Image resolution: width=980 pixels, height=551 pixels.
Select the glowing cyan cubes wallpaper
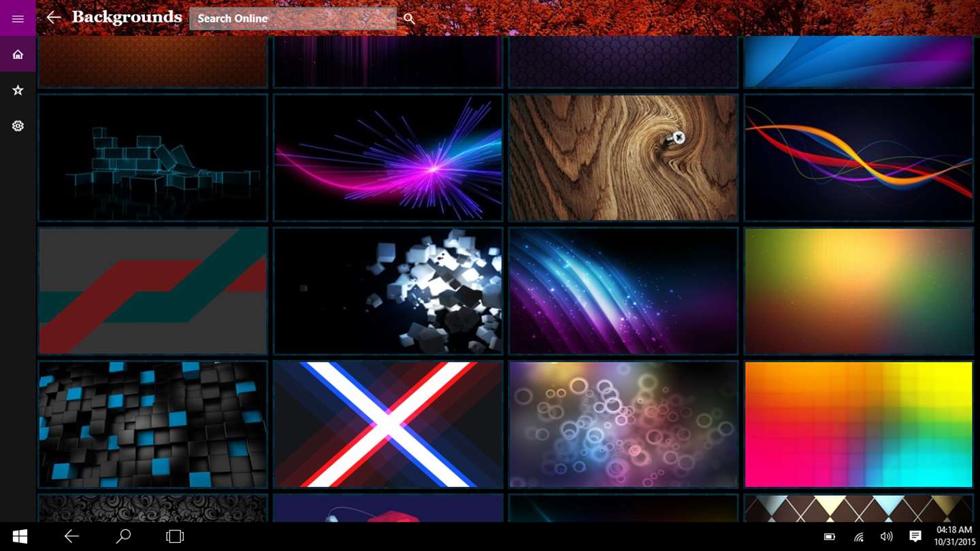coord(153,158)
